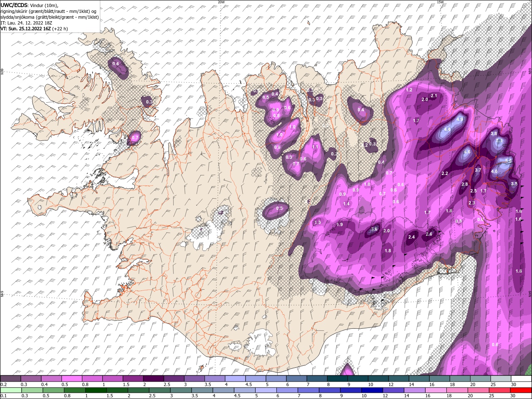Select the darkest green lower swatch between 1 and 1.5
532x399 pixels.
96,390
